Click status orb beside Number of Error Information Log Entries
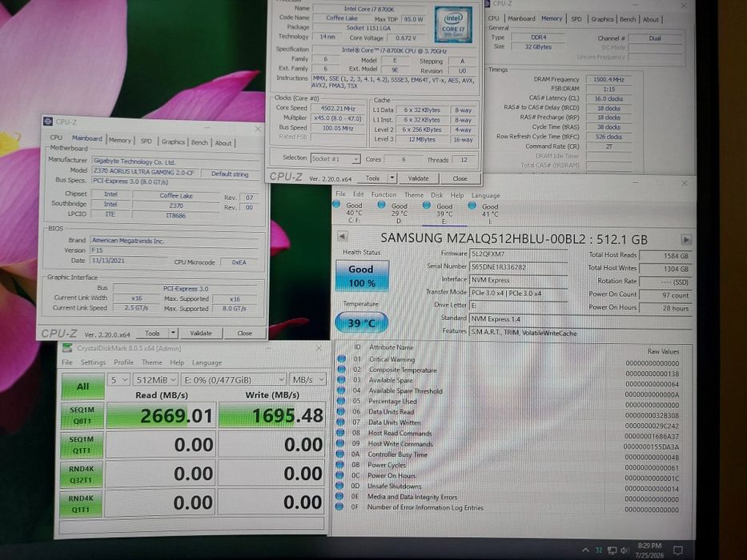747x560 pixels. 339,506
